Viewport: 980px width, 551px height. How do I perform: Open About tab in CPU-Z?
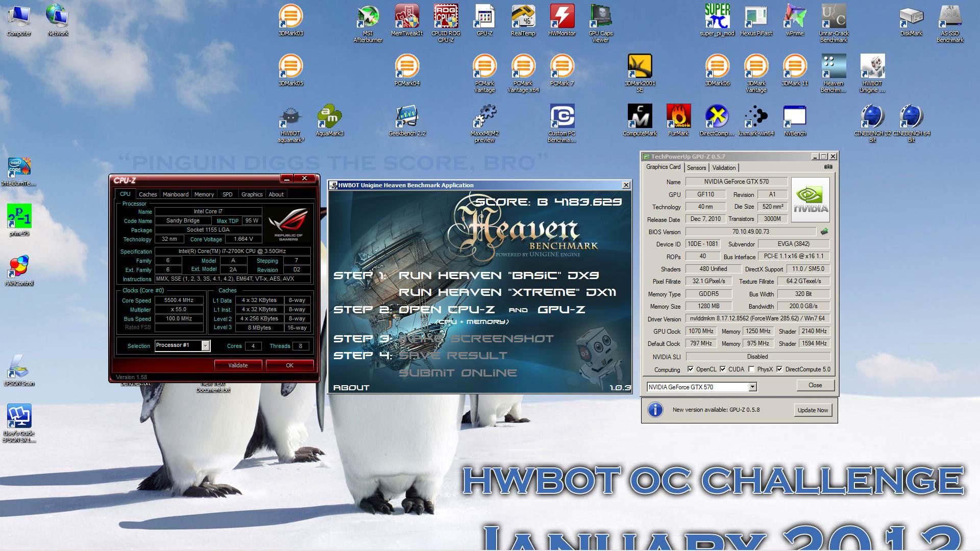click(276, 194)
